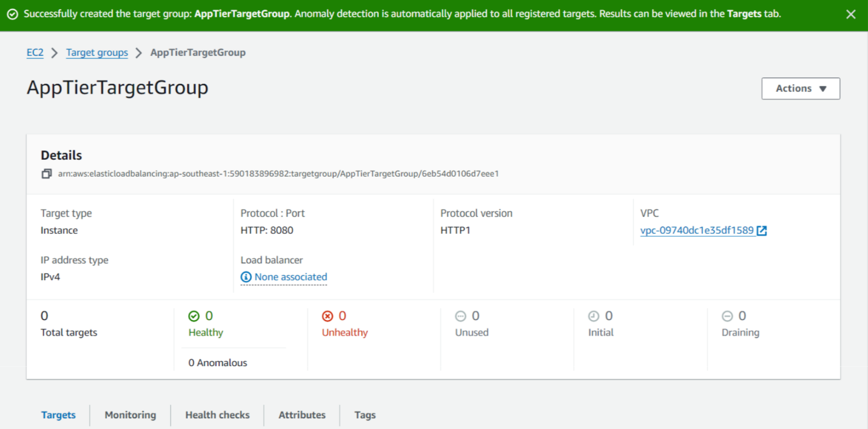Navigate to Target groups breadcrumb
Viewport: 868px width, 429px height.
(97, 53)
